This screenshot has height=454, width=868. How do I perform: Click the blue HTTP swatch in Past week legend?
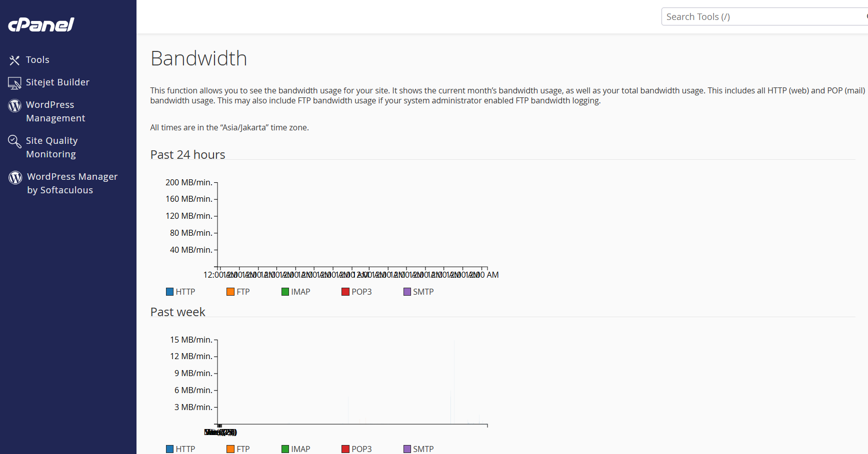[169, 449]
